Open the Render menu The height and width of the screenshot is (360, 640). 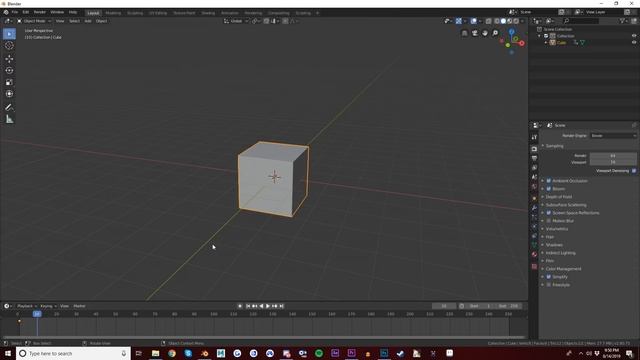pos(40,12)
